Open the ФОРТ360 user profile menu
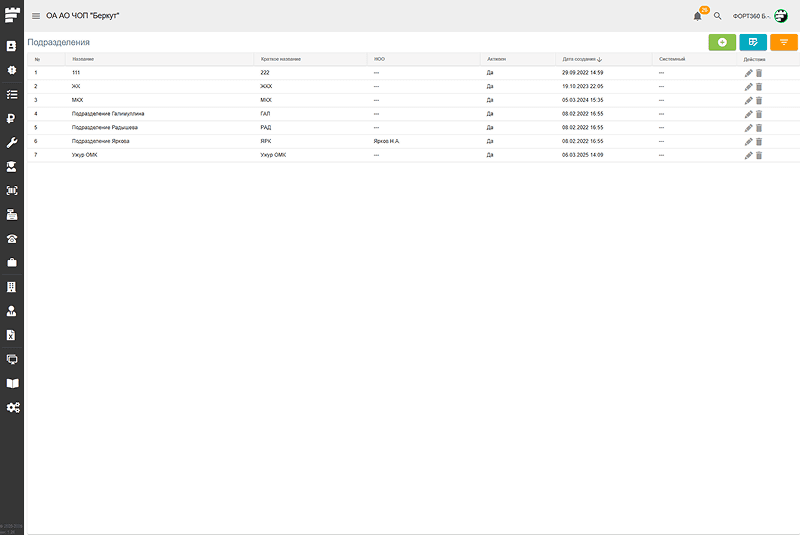800x535 pixels. click(x=760, y=16)
